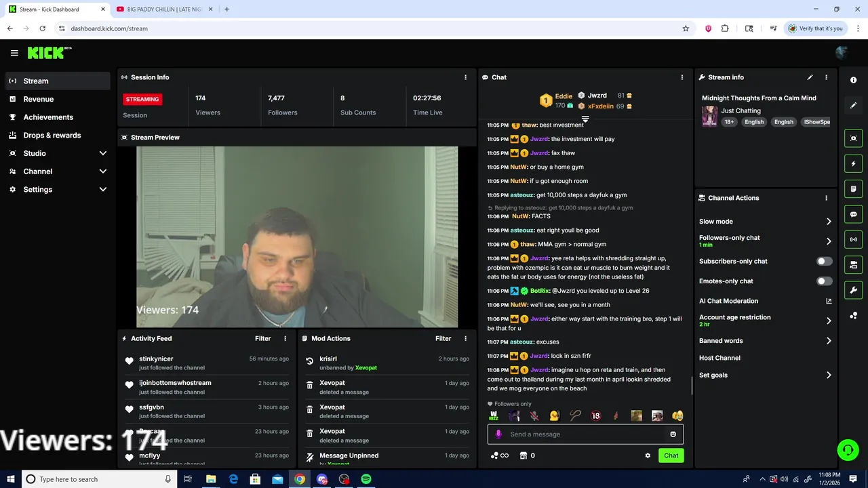Toggle the mod actions camera widget icon
This screenshot has width=868, height=488.
click(853, 264)
